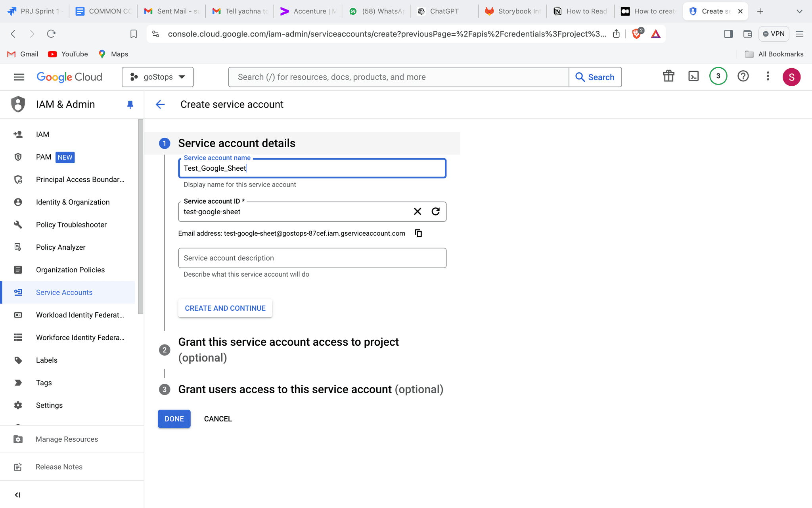Select Service Accounts in the sidebar
812x508 pixels.
point(64,292)
